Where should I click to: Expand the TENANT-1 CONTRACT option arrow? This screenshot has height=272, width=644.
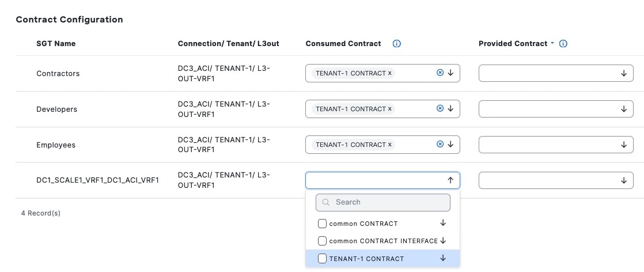(x=443, y=258)
